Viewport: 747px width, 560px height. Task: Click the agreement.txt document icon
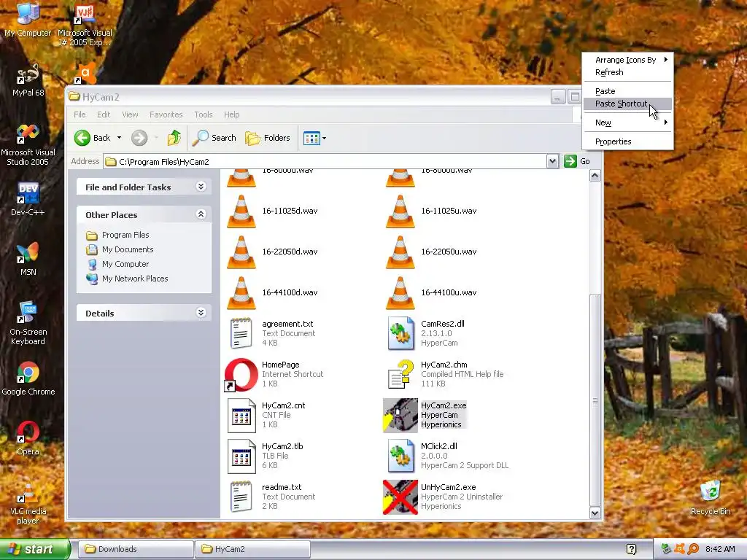[x=241, y=333]
